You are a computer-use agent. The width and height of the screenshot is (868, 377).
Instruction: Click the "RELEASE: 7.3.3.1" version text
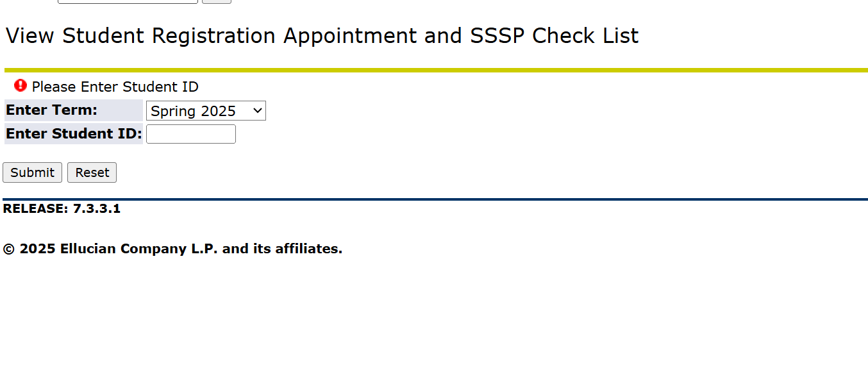pos(62,208)
